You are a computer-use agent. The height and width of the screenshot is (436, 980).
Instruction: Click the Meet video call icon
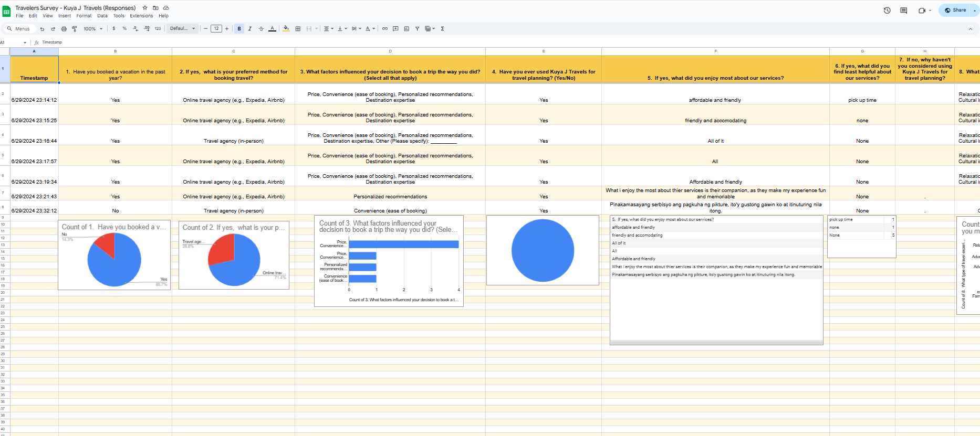click(922, 10)
